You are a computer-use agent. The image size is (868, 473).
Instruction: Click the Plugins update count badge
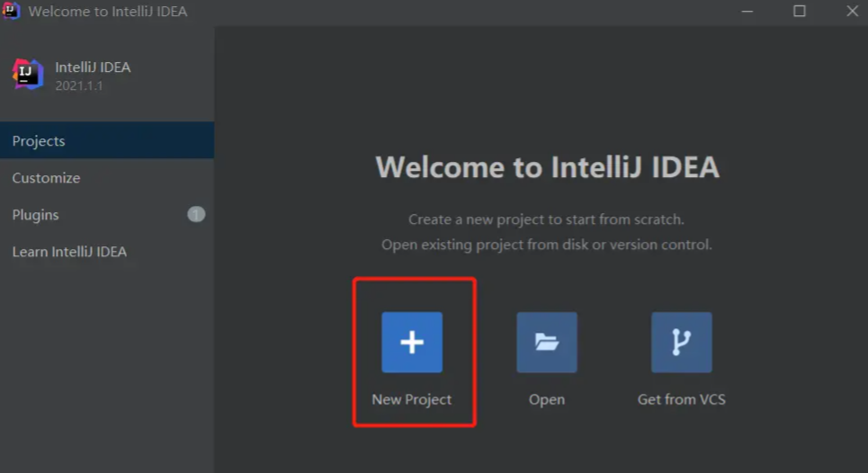pos(196,214)
